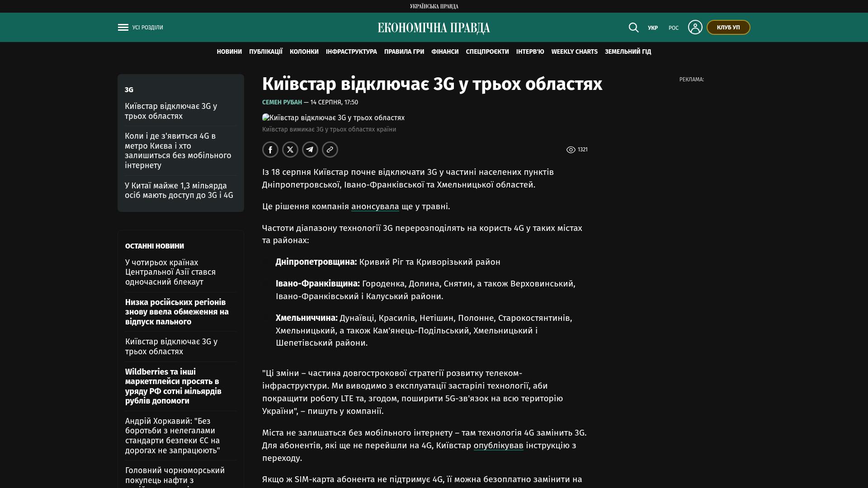Click author name Семен Рубан
The image size is (868, 488).
pyautogui.click(x=282, y=103)
